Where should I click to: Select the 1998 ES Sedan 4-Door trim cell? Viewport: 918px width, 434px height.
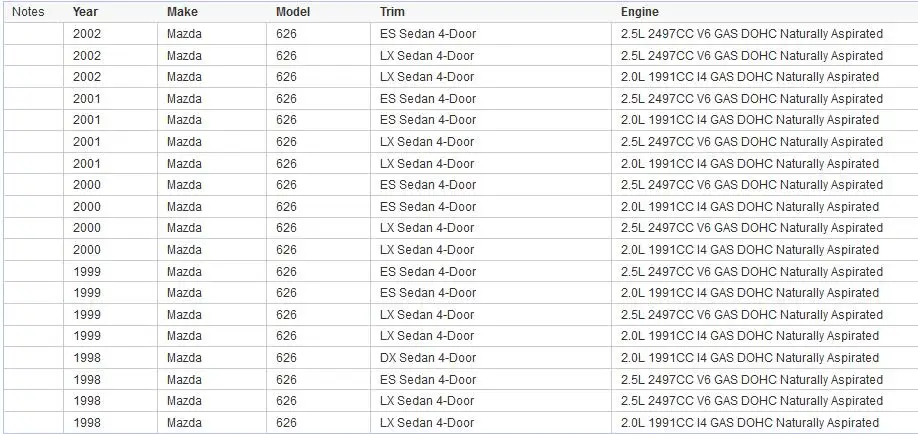pos(491,380)
